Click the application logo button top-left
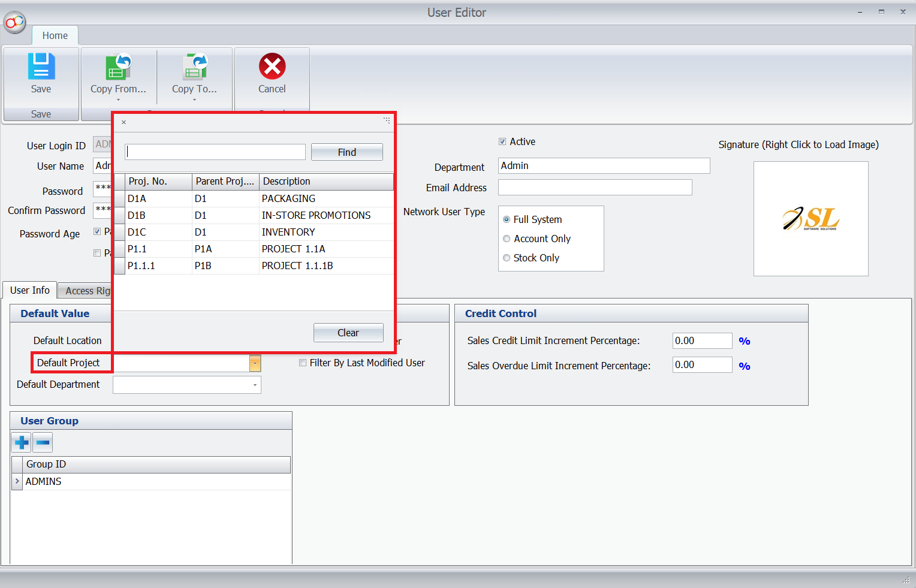The width and height of the screenshot is (916, 588). pyautogui.click(x=14, y=23)
